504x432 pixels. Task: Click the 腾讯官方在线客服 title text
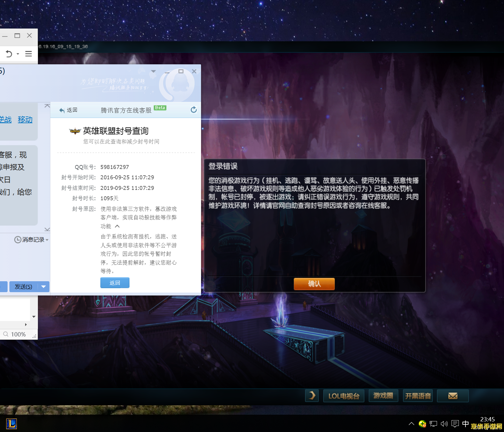(126, 110)
